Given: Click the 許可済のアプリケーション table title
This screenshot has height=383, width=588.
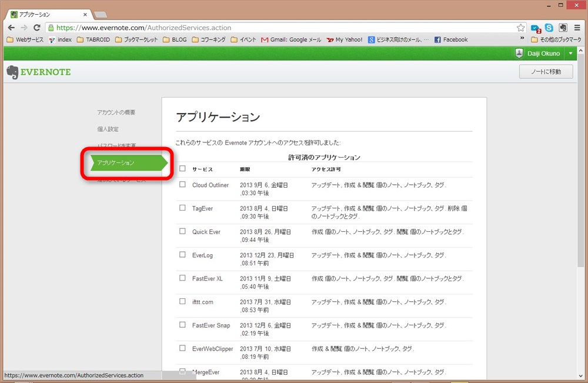Looking at the screenshot, I should (x=324, y=158).
